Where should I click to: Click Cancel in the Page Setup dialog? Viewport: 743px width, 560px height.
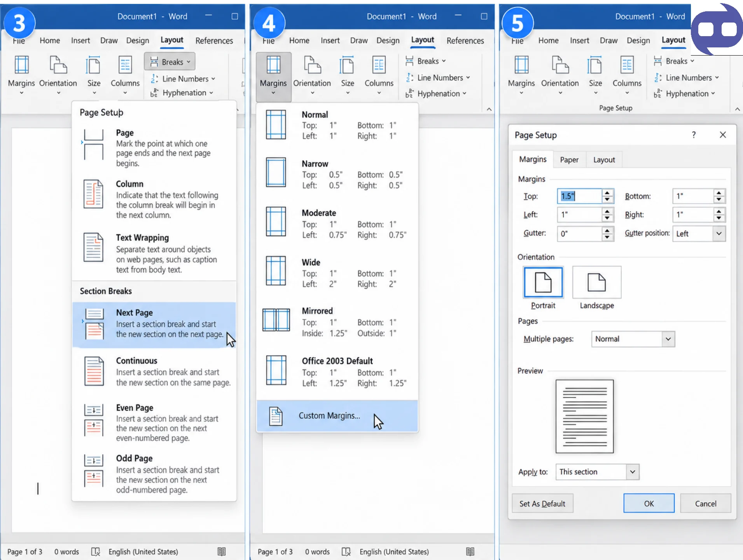click(x=706, y=504)
